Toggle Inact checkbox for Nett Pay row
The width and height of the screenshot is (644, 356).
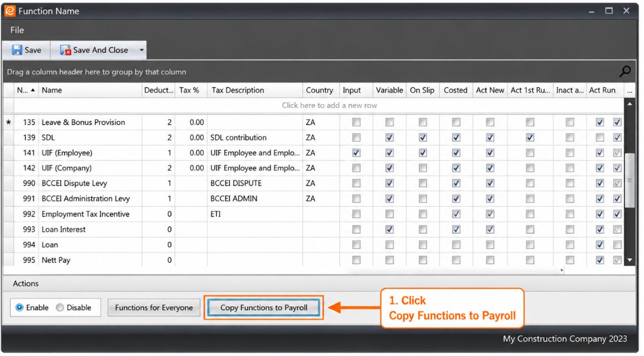tap(570, 260)
